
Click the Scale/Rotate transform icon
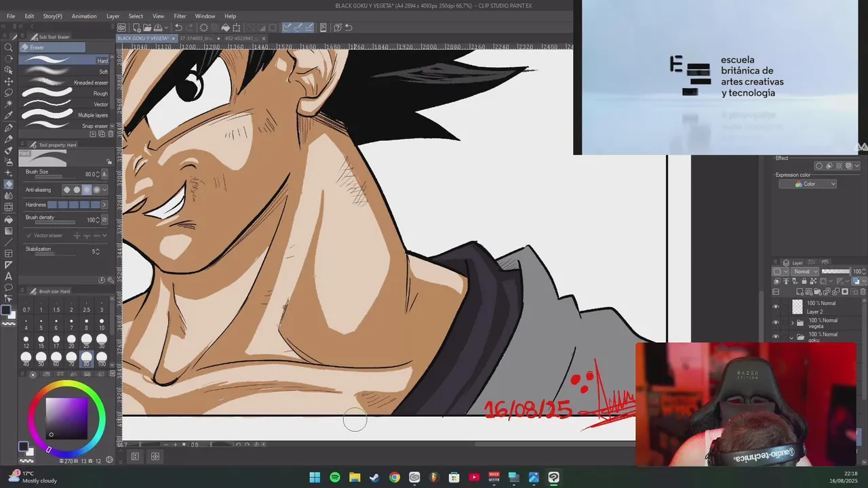(x=237, y=28)
